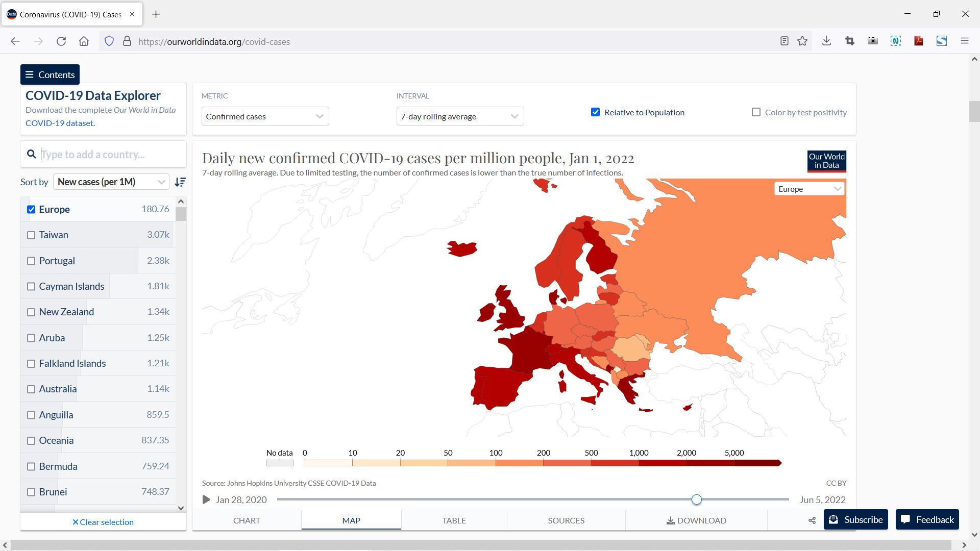Click the timeline slider handle
Image resolution: width=980 pixels, height=551 pixels.
tap(697, 499)
